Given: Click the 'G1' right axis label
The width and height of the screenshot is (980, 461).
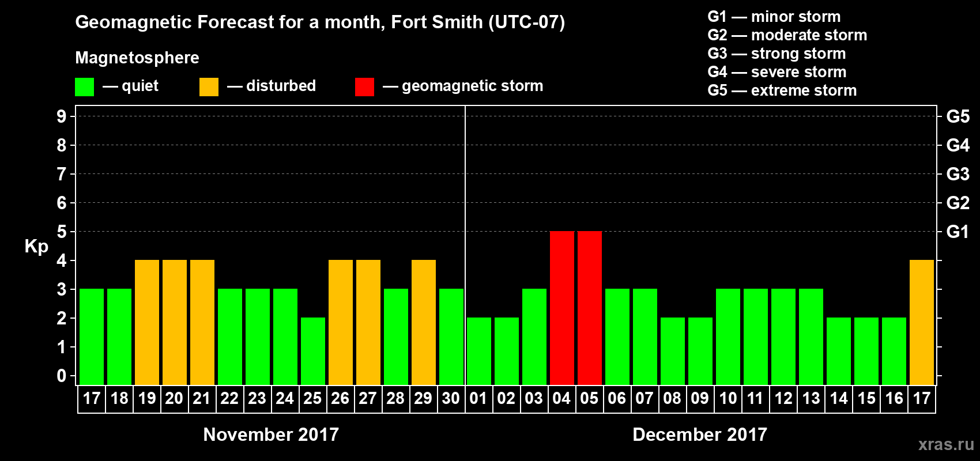Looking at the screenshot, I should click(958, 232).
